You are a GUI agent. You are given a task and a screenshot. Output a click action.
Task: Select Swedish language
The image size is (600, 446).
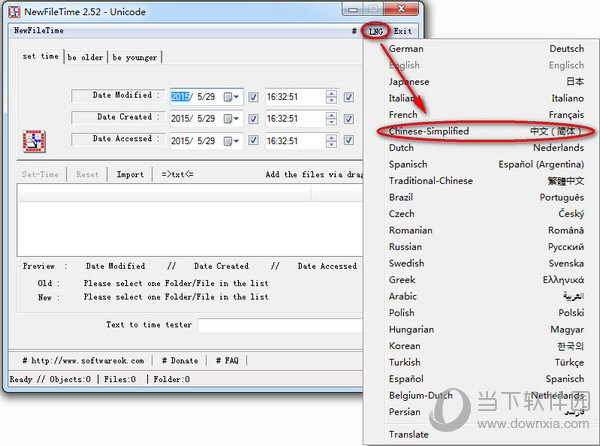486,263
